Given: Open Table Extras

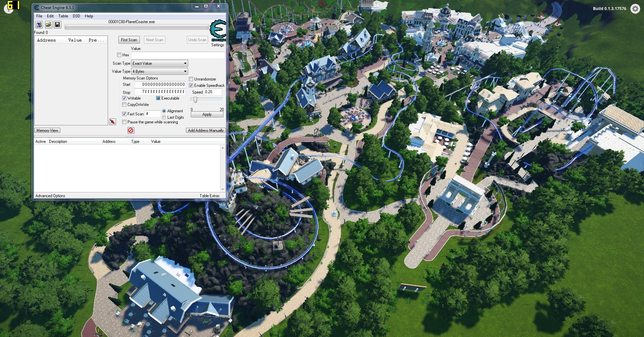Looking at the screenshot, I should tap(210, 196).
